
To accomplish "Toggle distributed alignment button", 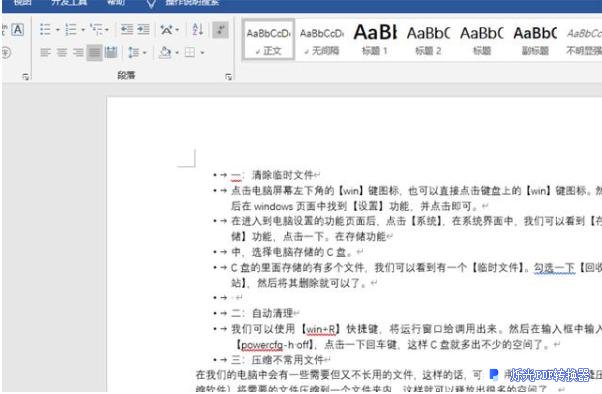I will [x=111, y=52].
